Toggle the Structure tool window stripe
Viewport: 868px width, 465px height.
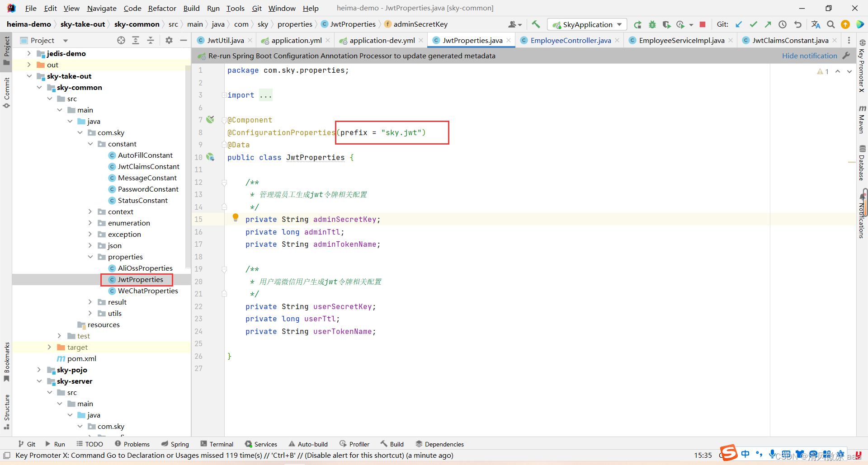click(6, 412)
